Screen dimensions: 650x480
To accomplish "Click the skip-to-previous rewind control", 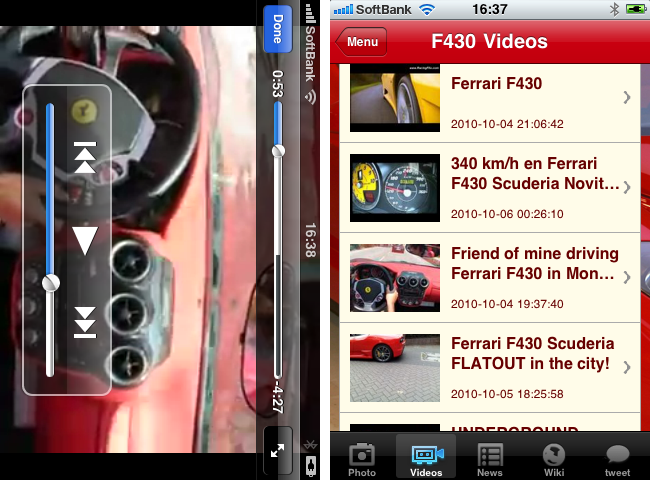I will (85, 157).
